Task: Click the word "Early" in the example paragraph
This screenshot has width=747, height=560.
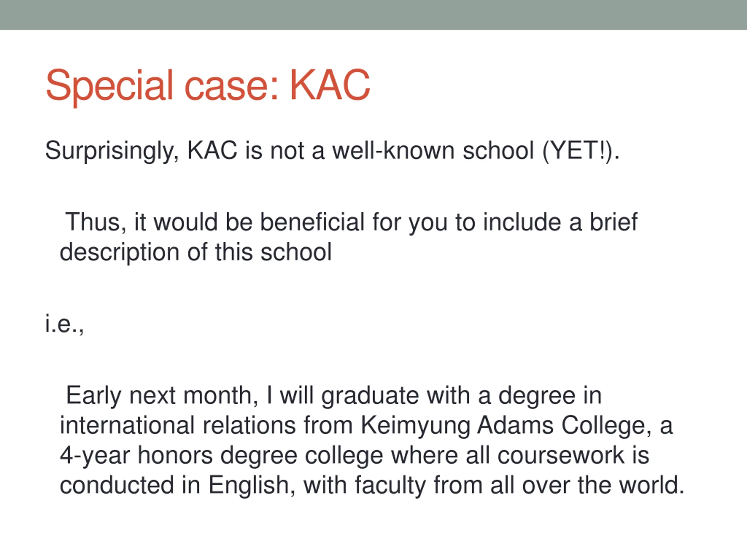Action: click(x=94, y=395)
